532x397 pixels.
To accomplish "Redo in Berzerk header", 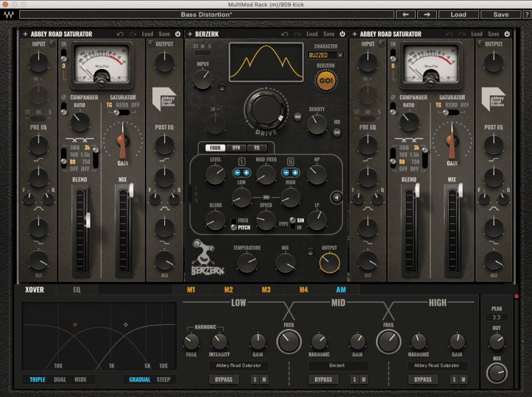I will pos(298,34).
